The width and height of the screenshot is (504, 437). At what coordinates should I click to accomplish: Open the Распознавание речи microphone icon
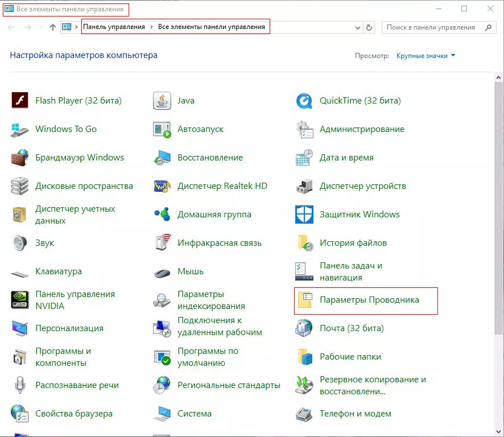click(x=20, y=385)
